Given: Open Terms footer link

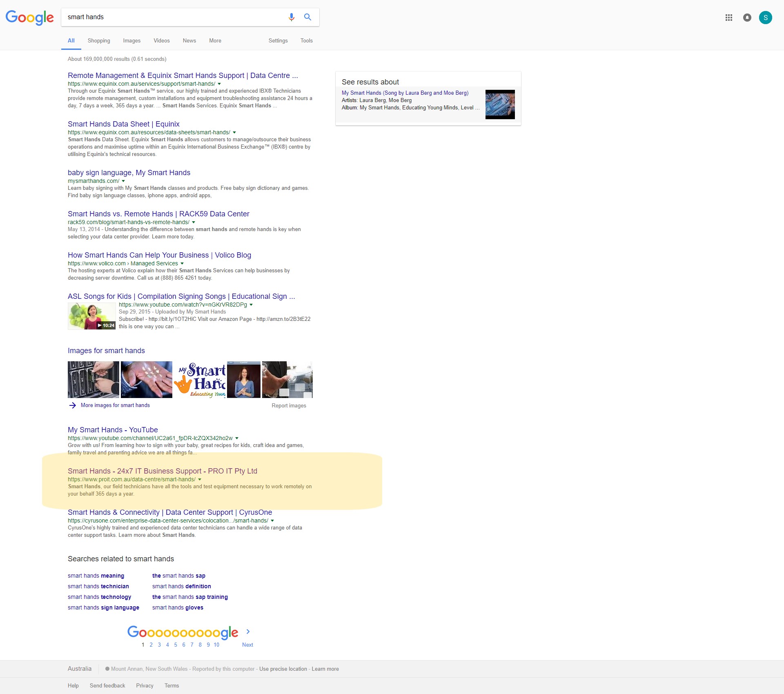Looking at the screenshot, I should click(171, 686).
